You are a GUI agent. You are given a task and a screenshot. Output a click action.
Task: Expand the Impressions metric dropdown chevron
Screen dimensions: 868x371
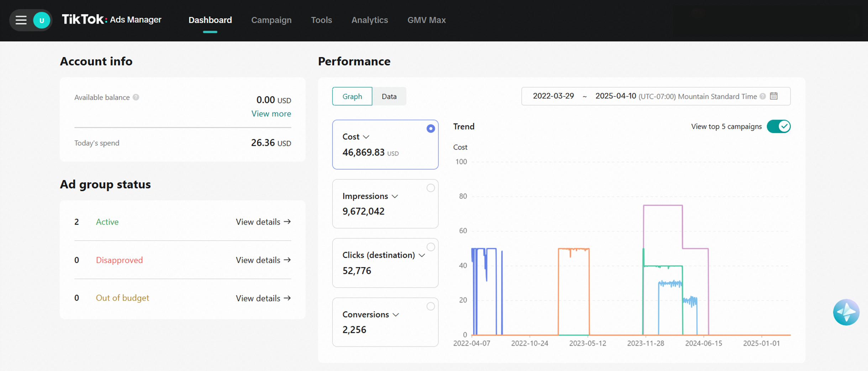coord(395,196)
